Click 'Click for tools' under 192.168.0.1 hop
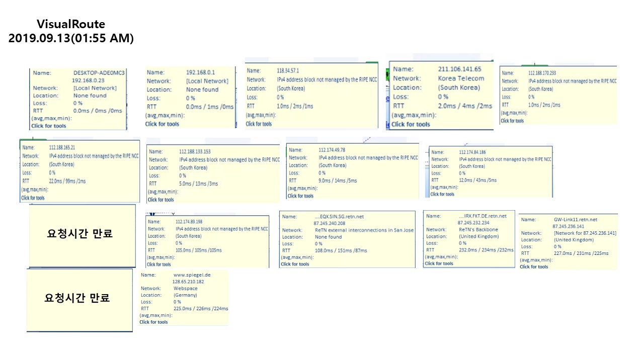Image resolution: width=644 pixels, height=362 pixels. (163, 124)
